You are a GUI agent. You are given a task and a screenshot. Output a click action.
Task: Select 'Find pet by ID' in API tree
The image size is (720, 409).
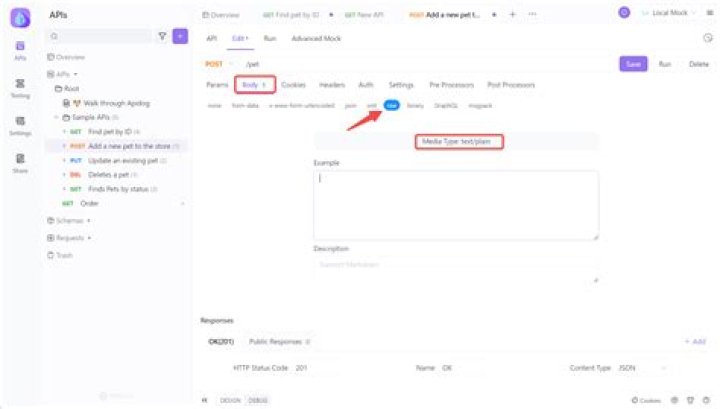(x=108, y=131)
